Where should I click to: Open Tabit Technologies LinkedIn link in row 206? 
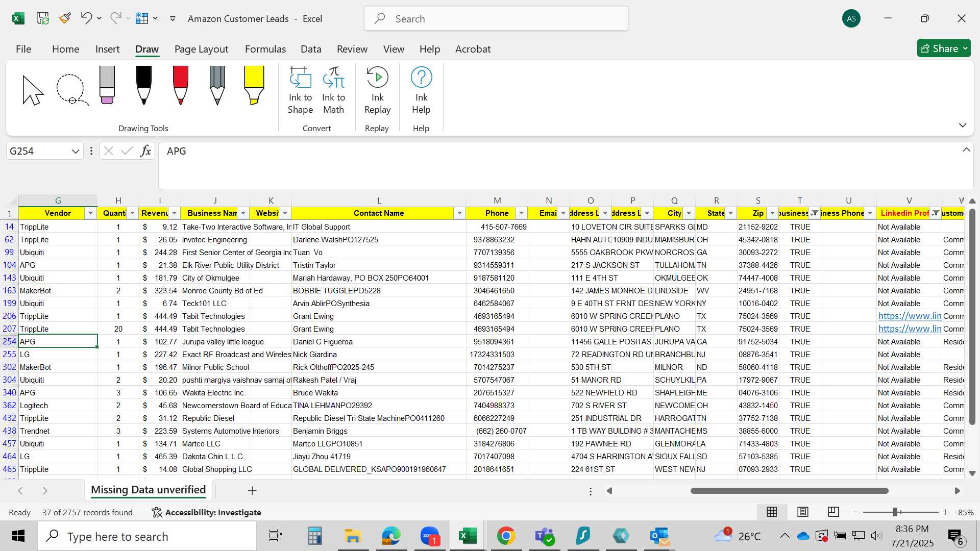click(909, 316)
